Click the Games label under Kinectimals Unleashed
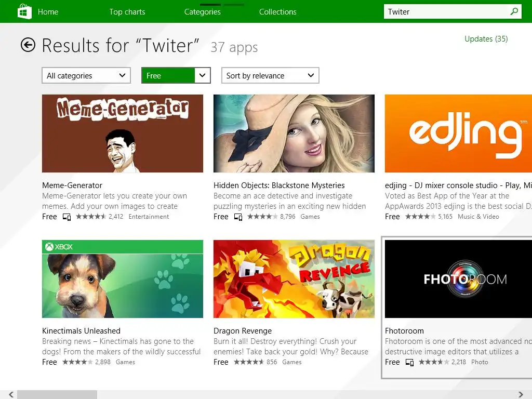 125,362
